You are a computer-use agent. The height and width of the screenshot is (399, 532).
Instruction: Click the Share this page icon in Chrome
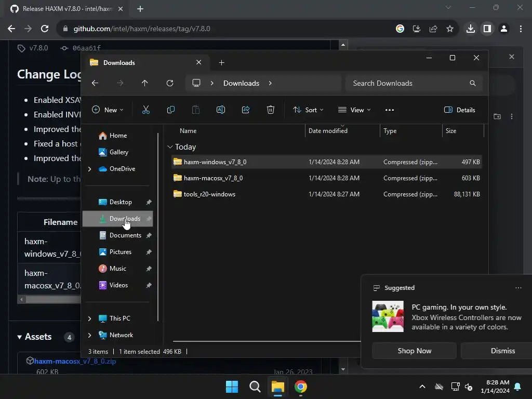pos(433,29)
